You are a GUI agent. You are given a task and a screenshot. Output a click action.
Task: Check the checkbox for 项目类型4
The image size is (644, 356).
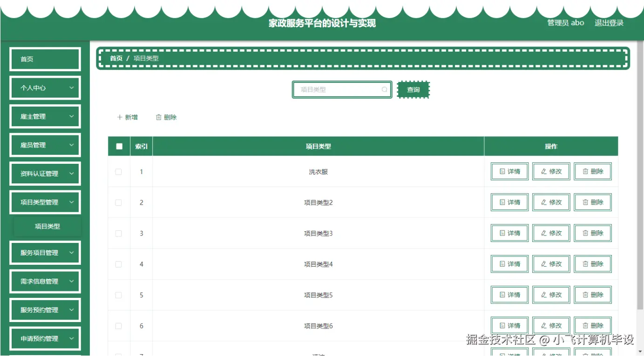pos(118,263)
